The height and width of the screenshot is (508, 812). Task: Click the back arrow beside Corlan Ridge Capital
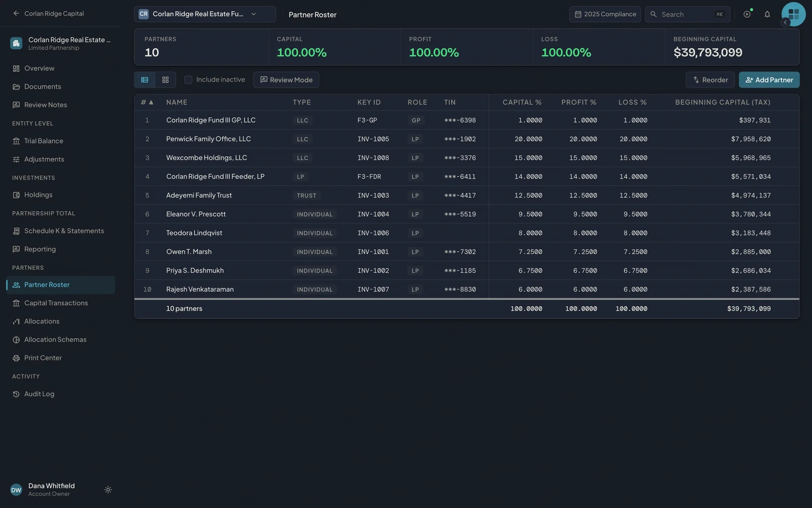pos(16,14)
